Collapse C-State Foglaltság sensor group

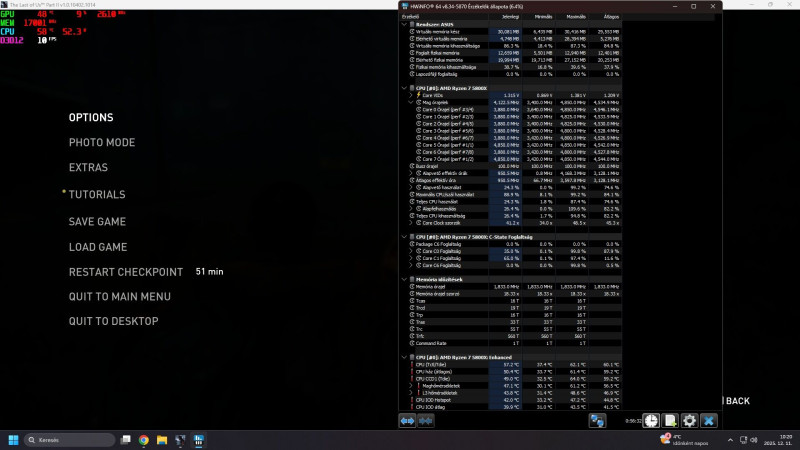[x=404, y=237]
